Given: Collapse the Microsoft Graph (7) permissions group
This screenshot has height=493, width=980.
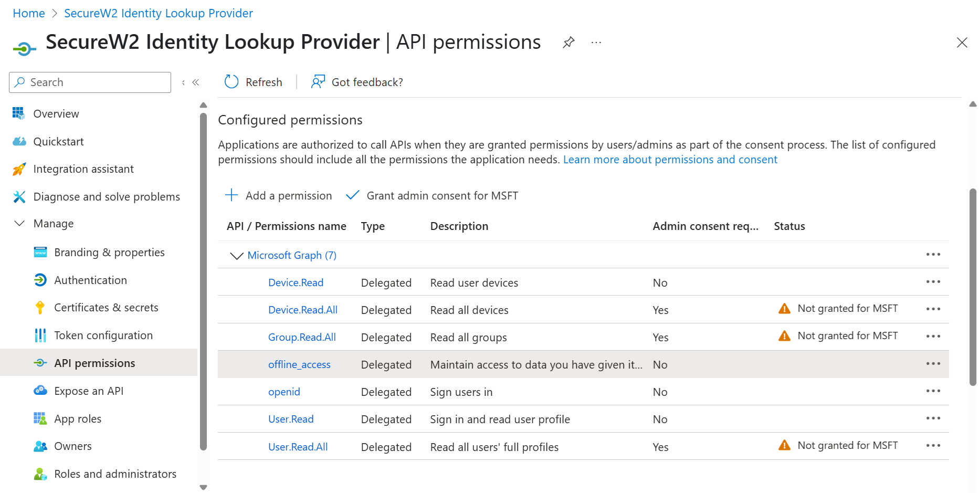Looking at the screenshot, I should pos(237,256).
